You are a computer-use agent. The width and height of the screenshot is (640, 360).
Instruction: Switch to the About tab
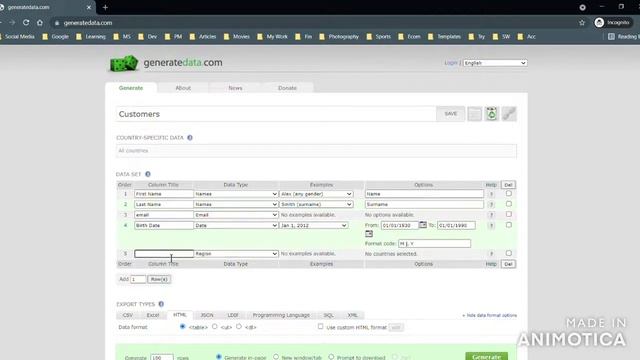click(x=183, y=88)
